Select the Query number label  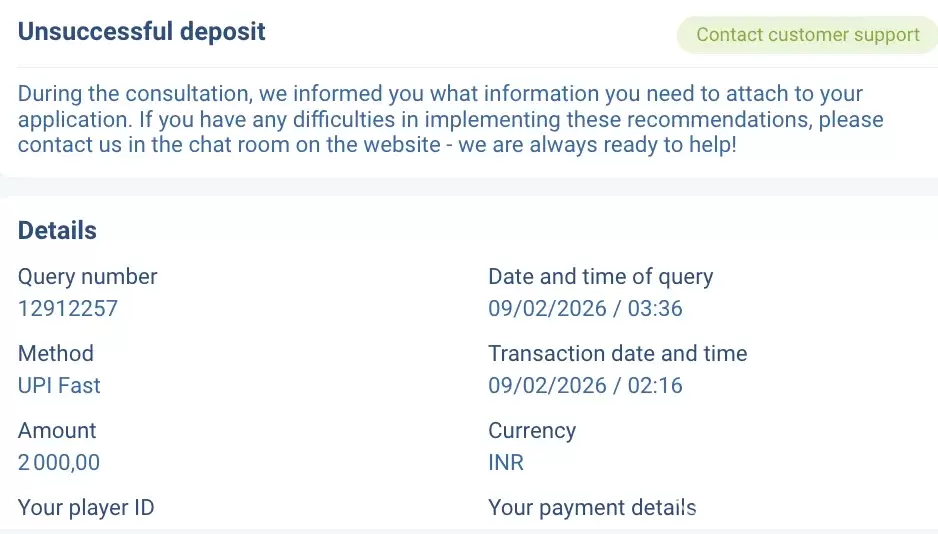[x=88, y=276]
